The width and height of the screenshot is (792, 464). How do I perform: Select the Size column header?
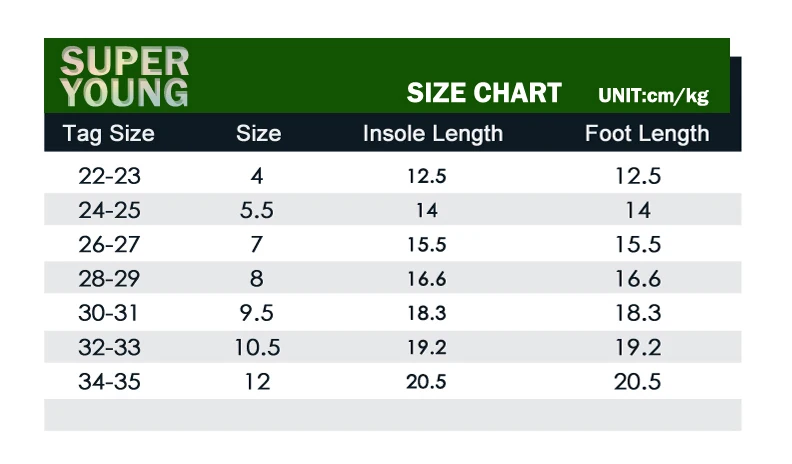coord(258,134)
